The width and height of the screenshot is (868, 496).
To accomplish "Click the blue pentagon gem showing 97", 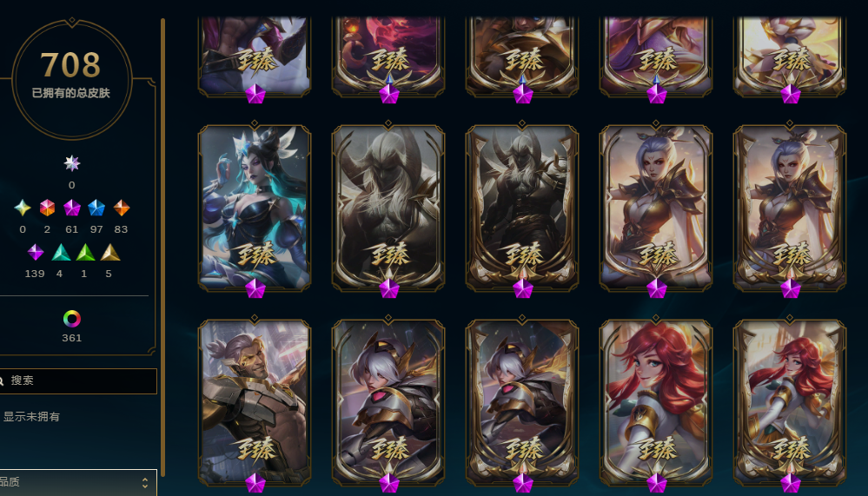I will tap(96, 208).
